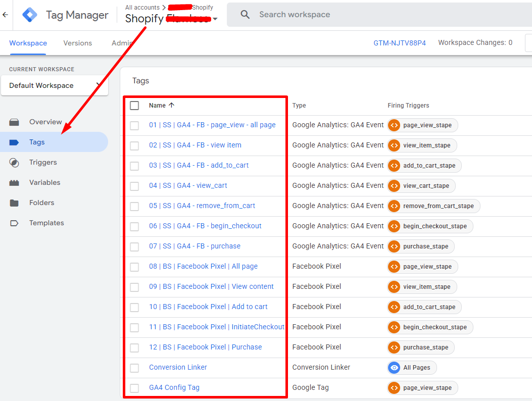
Task: Open Folders in the sidebar
Action: pyautogui.click(x=41, y=203)
